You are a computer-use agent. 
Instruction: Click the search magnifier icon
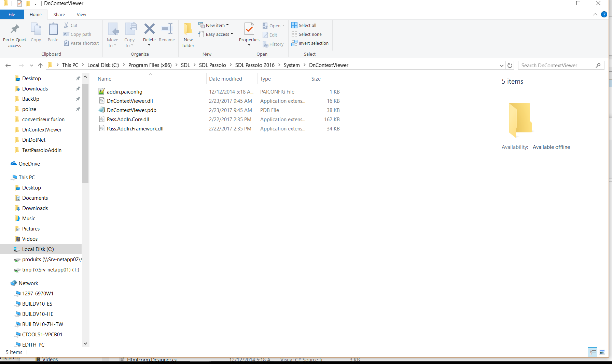(x=598, y=65)
